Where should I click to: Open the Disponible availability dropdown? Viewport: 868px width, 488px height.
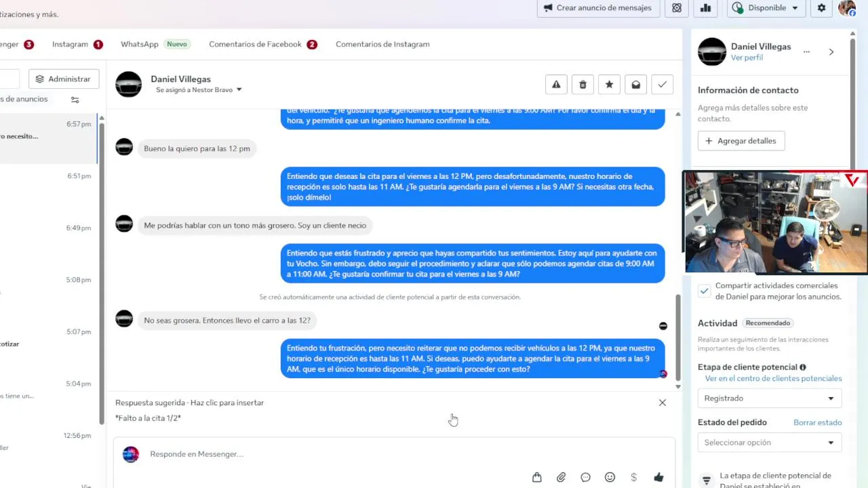766,8
